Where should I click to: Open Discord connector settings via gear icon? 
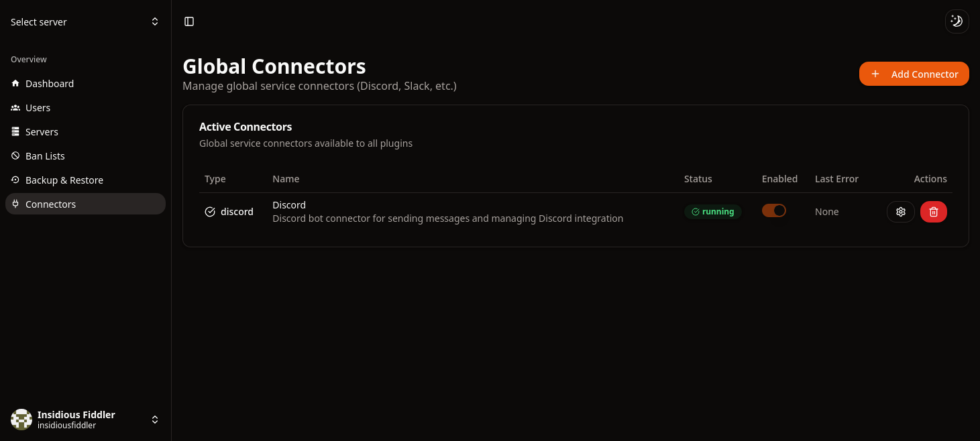[900, 211]
